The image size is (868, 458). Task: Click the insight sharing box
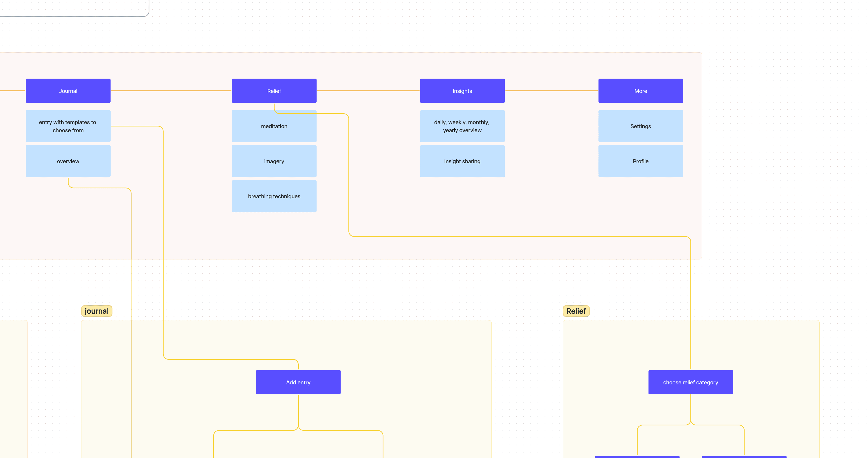pyautogui.click(x=462, y=161)
